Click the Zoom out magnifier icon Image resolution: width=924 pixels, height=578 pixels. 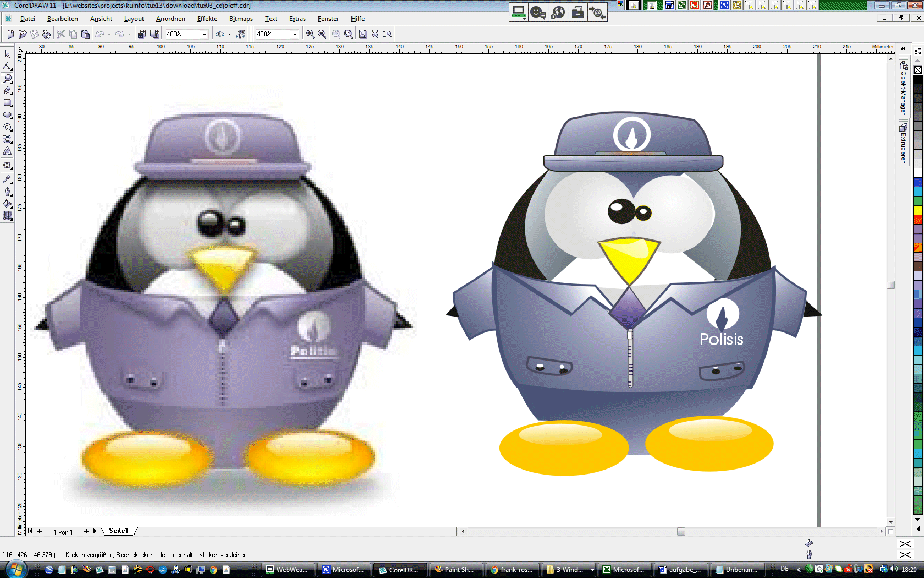pyautogui.click(x=322, y=34)
